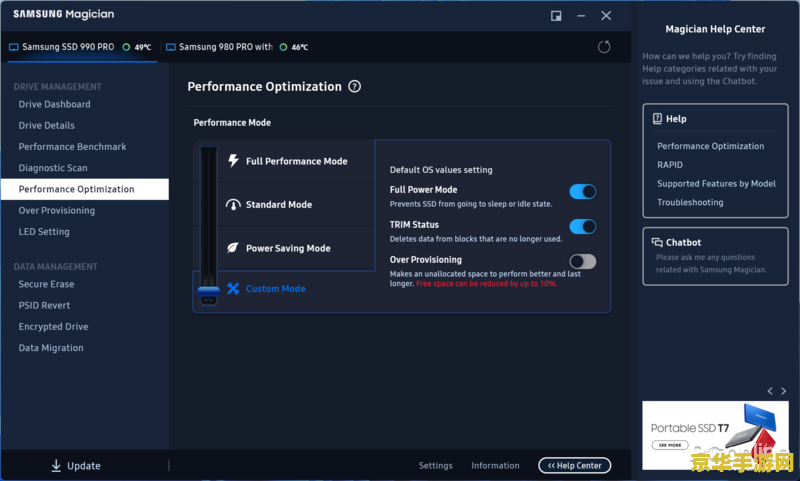800x481 pixels.
Task: Collapse the Help Center panel button
Action: coord(574,465)
